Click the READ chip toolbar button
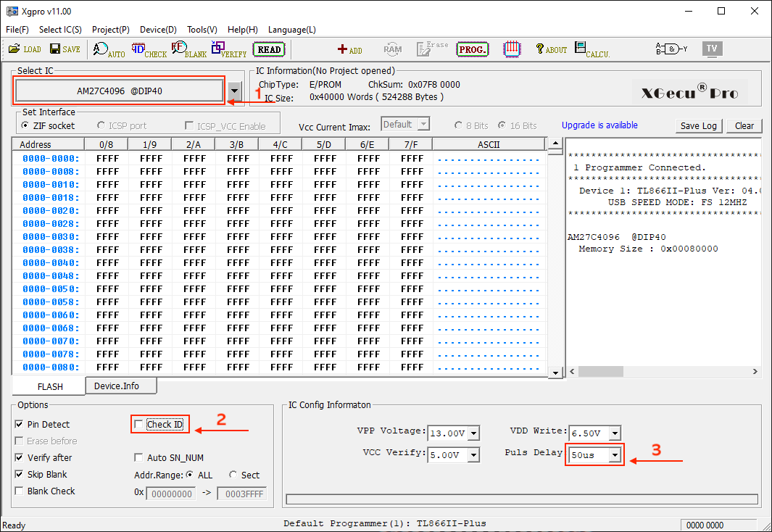Screen dimensions: 772x532 (x=270, y=49)
